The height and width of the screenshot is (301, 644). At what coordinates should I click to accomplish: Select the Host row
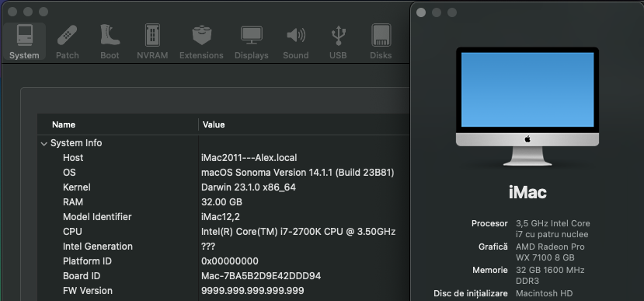[224, 158]
